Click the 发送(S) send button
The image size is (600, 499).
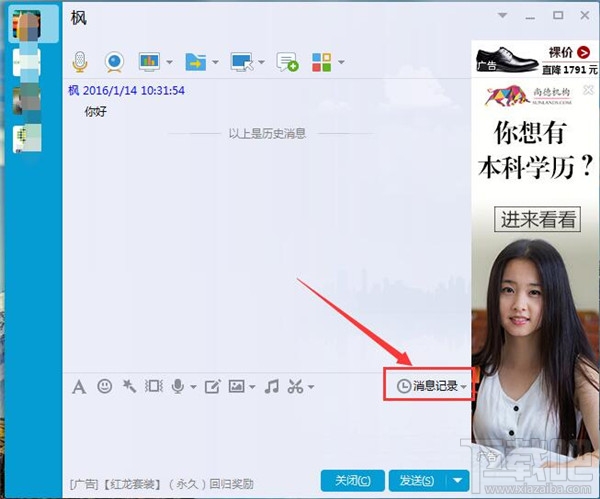coord(417,481)
